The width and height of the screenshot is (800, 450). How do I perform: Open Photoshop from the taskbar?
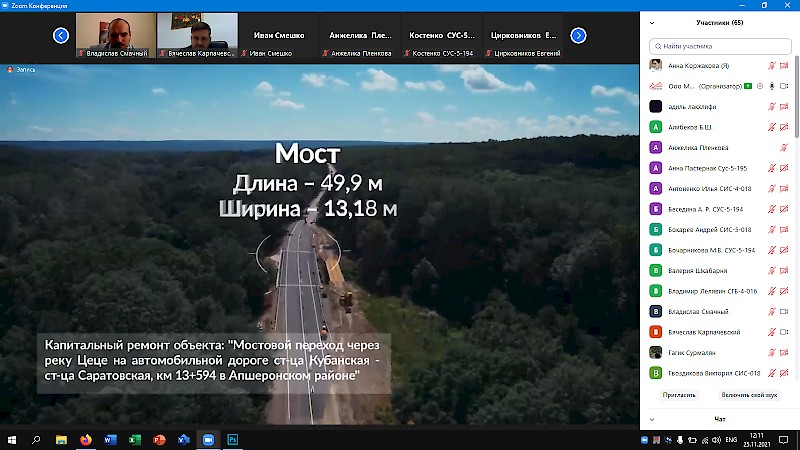click(233, 439)
